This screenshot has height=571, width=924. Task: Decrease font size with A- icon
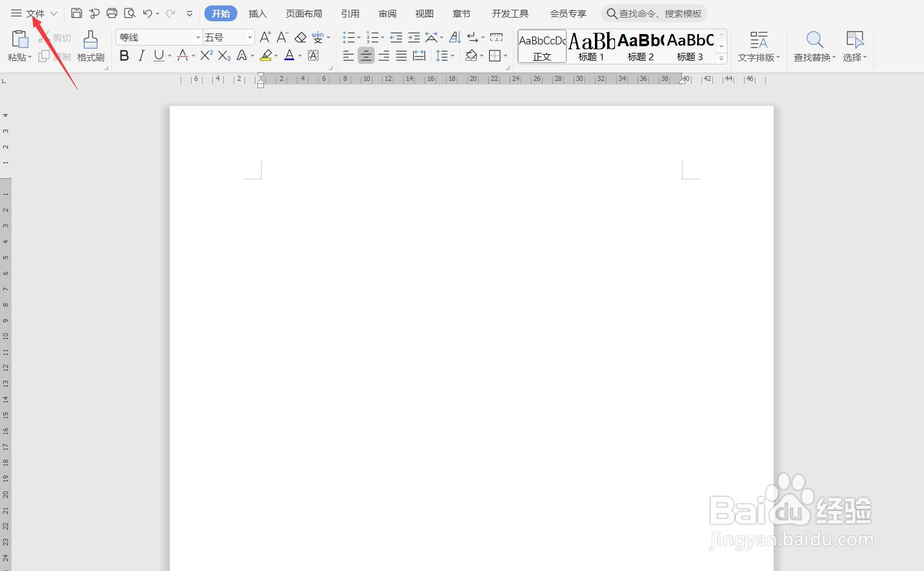click(x=282, y=37)
